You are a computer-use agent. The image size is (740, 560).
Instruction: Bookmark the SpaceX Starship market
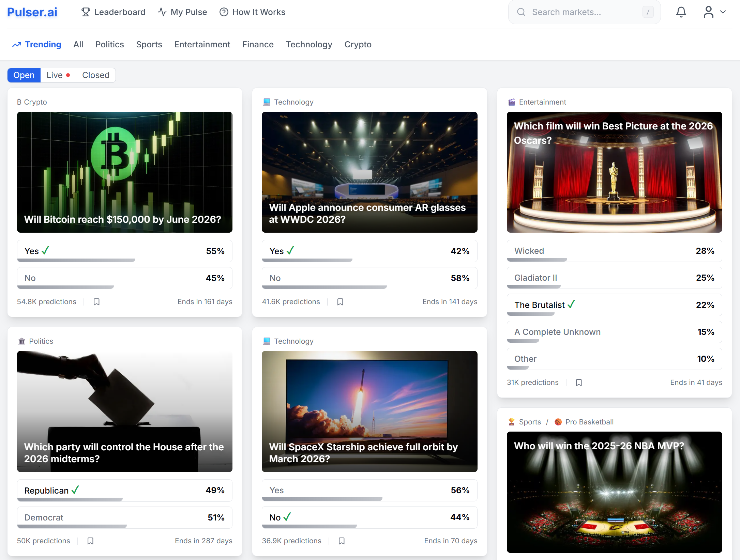(x=342, y=541)
